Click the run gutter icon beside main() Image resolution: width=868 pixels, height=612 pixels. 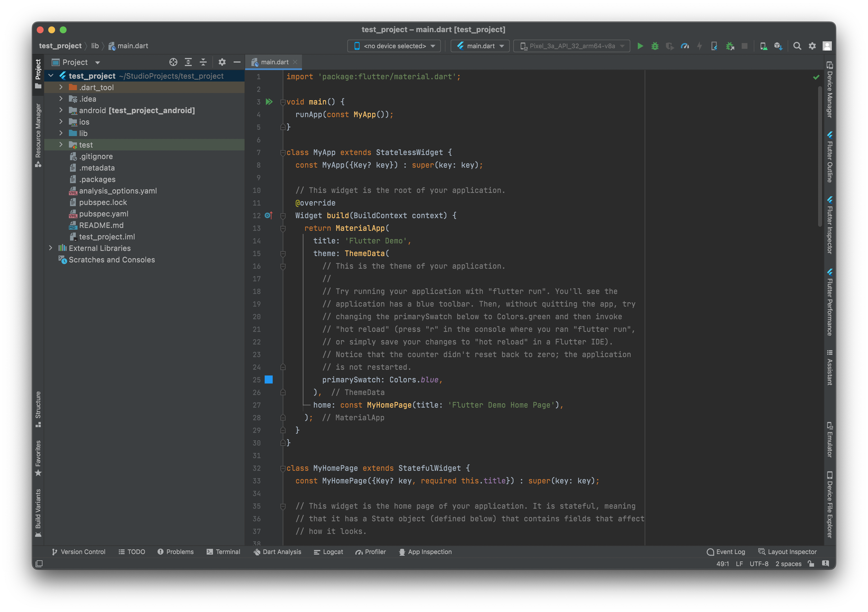(269, 102)
